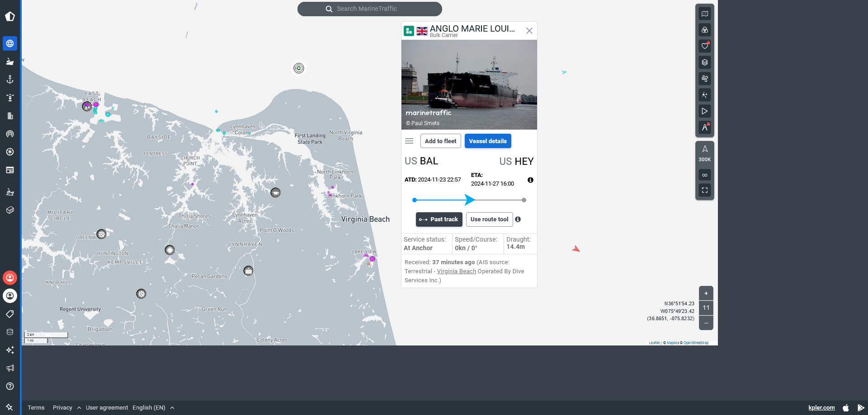Click the vessel photo thumbnail
The width and height of the screenshot is (868, 415).
(x=469, y=84)
